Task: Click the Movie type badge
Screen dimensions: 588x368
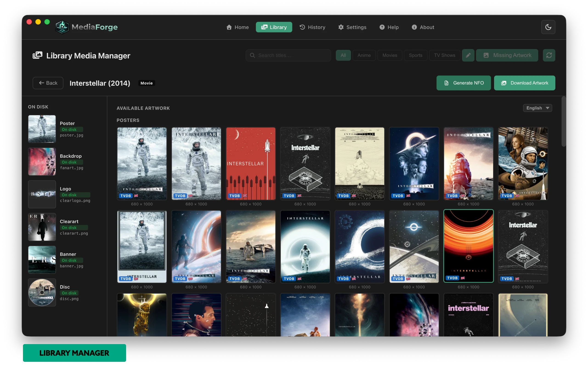Action: point(147,83)
